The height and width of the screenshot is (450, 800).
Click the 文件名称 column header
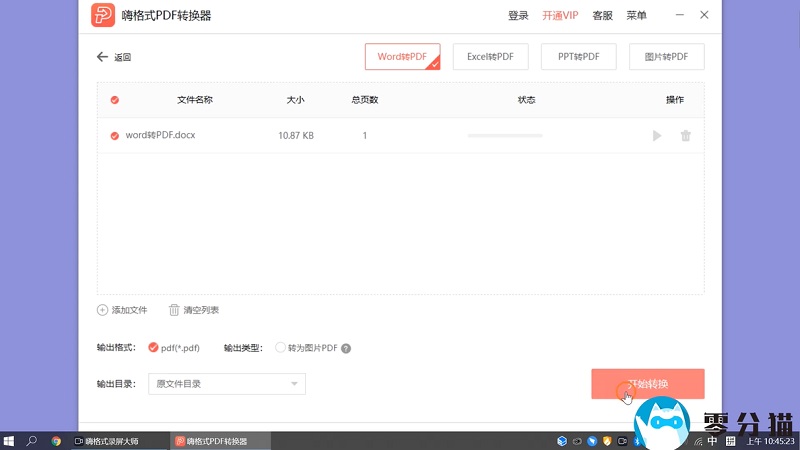(195, 100)
